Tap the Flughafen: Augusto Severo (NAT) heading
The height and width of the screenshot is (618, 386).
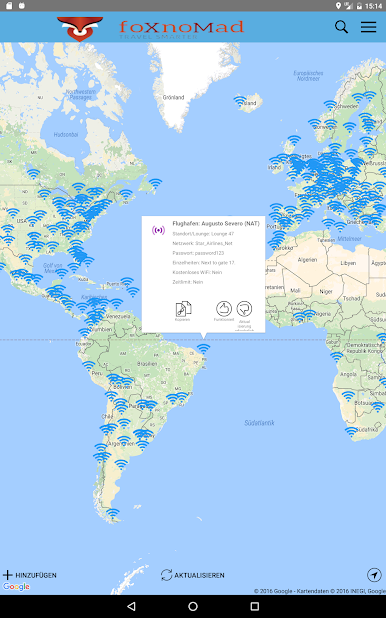(x=216, y=223)
